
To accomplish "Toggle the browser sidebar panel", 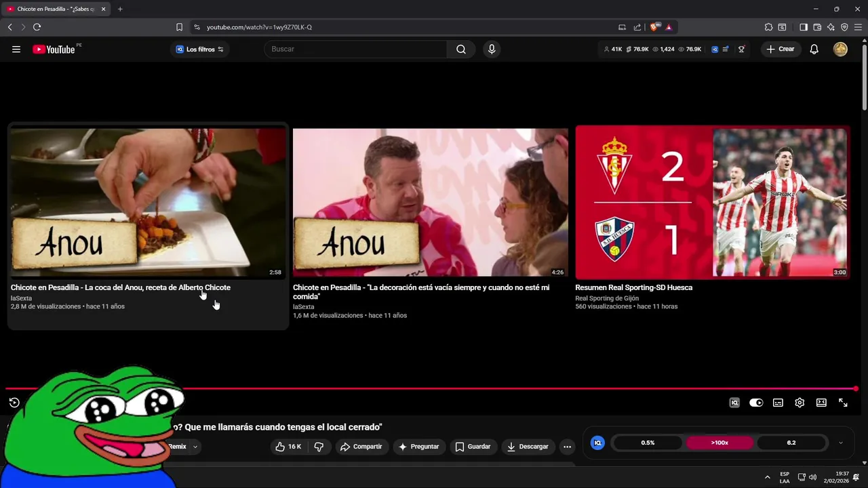I will (x=804, y=27).
